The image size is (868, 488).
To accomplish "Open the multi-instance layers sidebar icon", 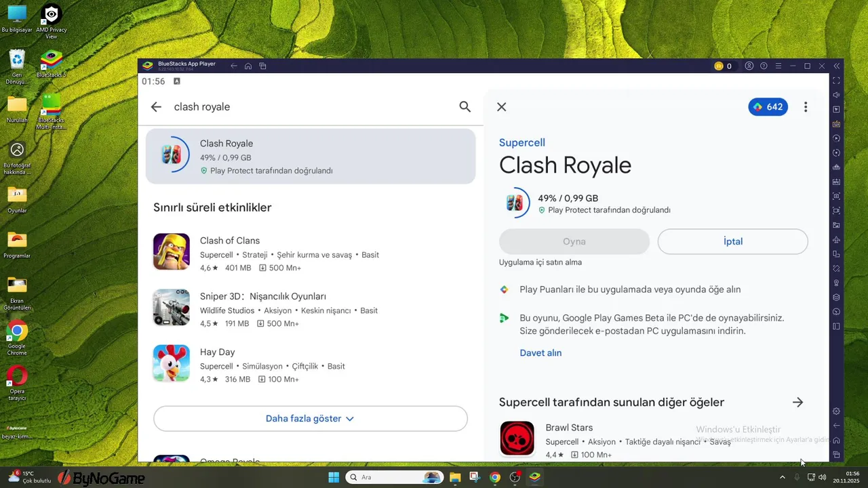I will coord(836,298).
